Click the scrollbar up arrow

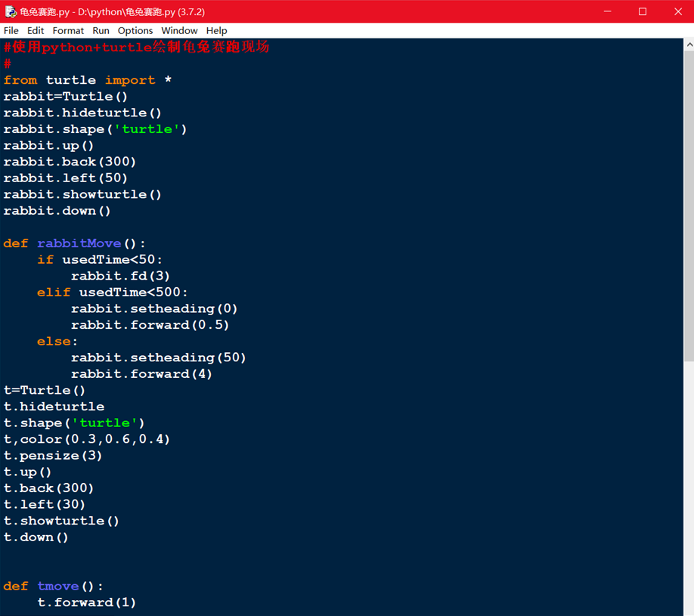[689, 45]
